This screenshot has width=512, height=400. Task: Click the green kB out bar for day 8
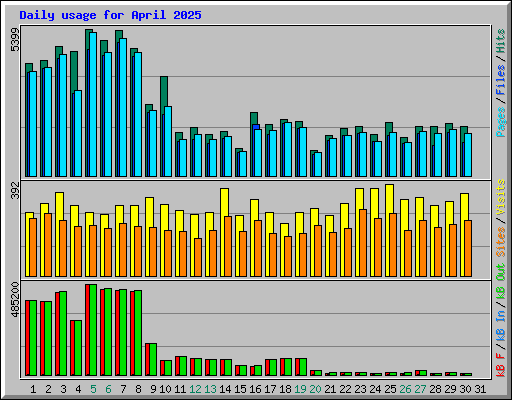[138, 333]
